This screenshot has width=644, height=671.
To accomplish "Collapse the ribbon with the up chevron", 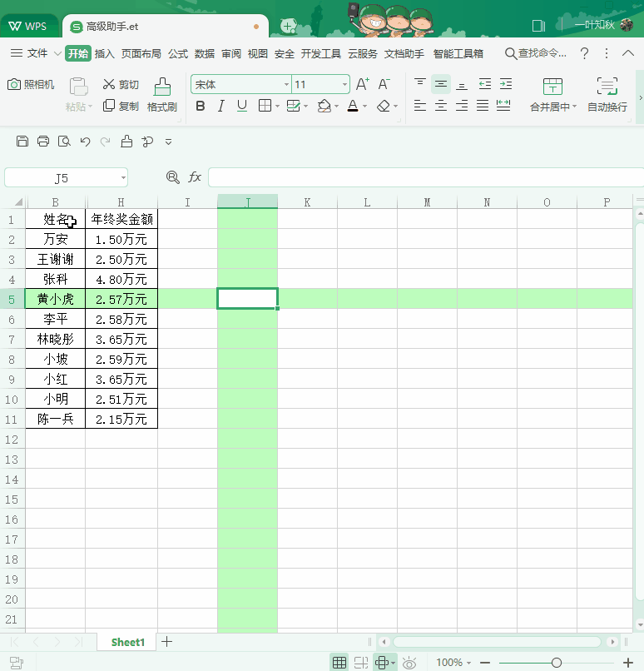I will pyautogui.click(x=627, y=53).
